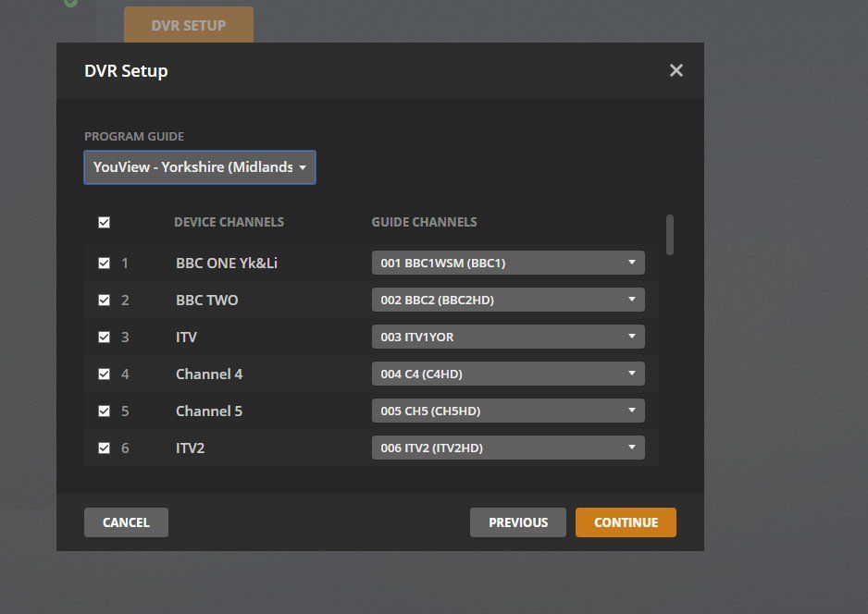Screen dimensions: 868x614
Task: Disable channel 2 BBC TWO
Action: (104, 300)
